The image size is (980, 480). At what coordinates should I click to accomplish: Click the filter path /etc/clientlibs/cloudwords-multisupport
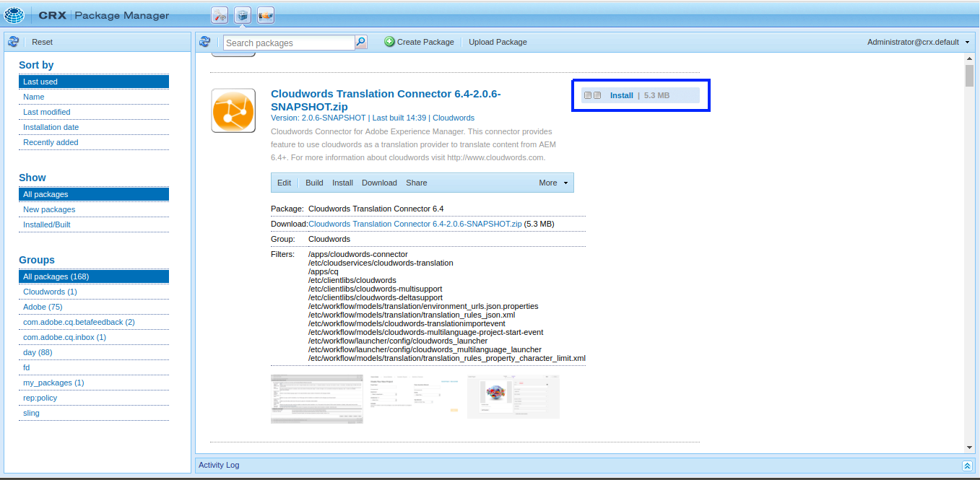(x=376, y=289)
